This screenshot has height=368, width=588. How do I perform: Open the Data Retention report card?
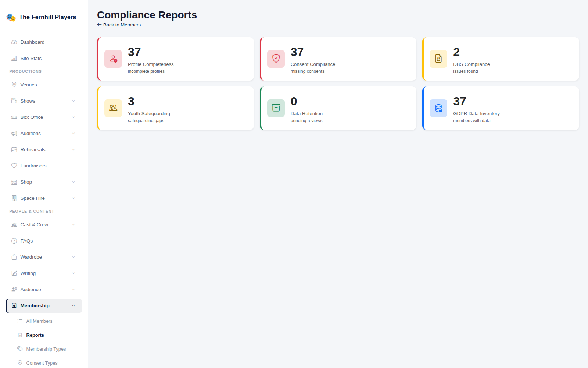pyautogui.click(x=338, y=108)
